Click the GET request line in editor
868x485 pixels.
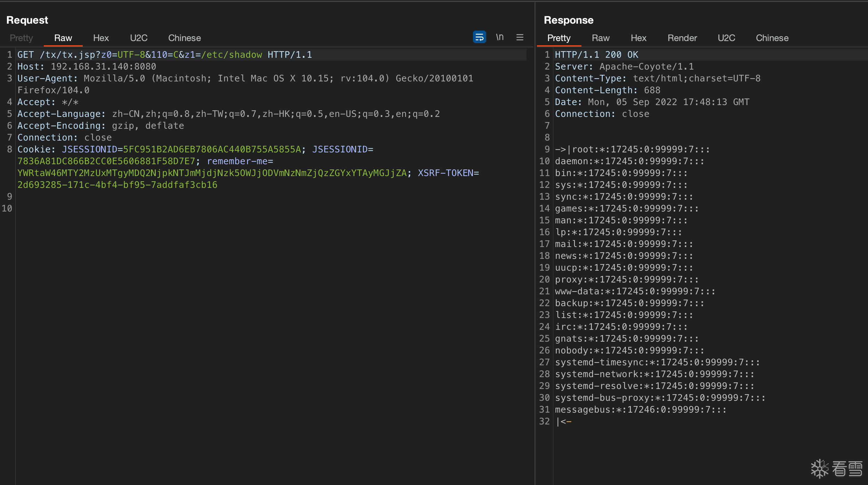(164, 55)
